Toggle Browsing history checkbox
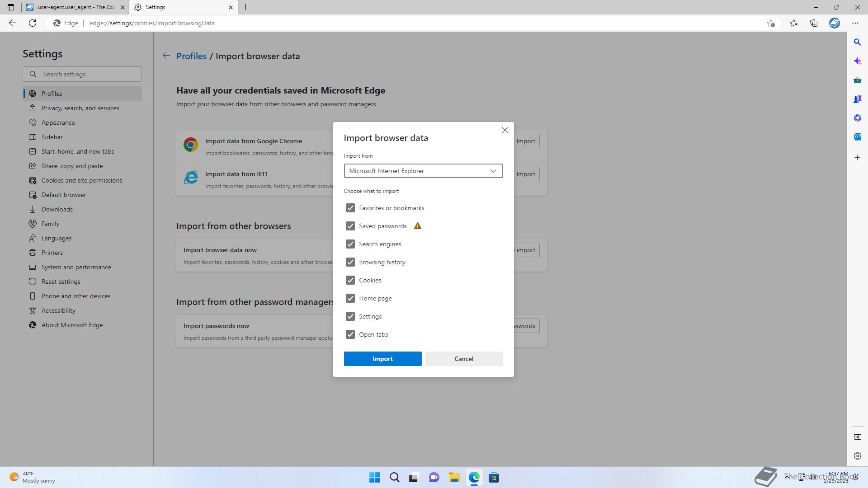The image size is (868, 488). (x=350, y=262)
